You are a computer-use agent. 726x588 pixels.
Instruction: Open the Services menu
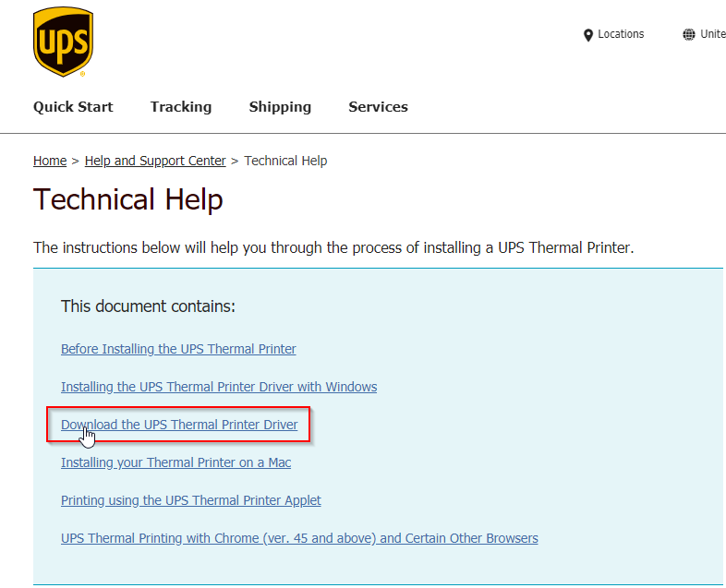(379, 107)
